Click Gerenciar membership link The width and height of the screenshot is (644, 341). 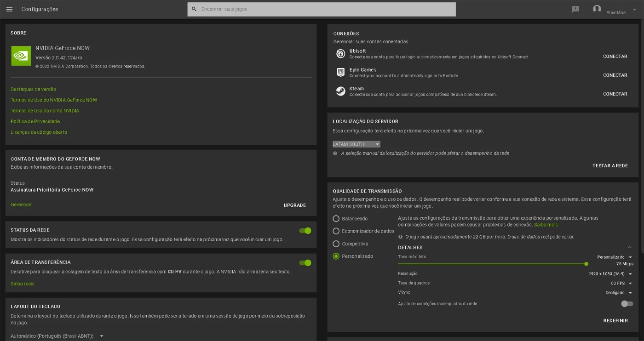tap(21, 205)
